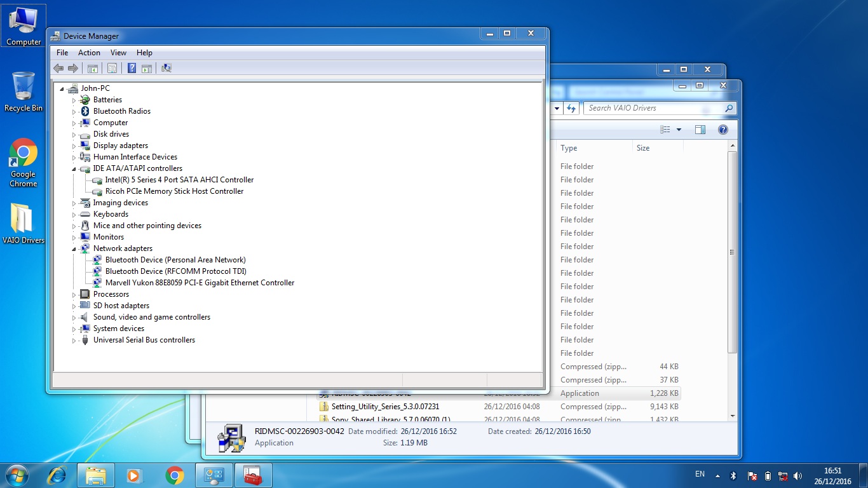The width and height of the screenshot is (868, 488).
Task: Select Bluetooth Device (Personal Area Network)
Action: [175, 260]
